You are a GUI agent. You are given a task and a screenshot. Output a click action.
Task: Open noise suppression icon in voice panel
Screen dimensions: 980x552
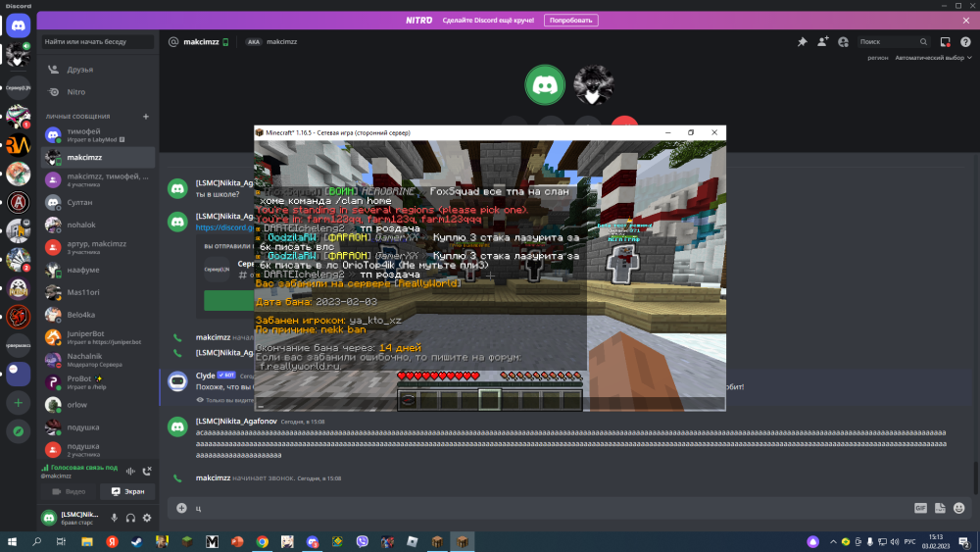coord(130,471)
